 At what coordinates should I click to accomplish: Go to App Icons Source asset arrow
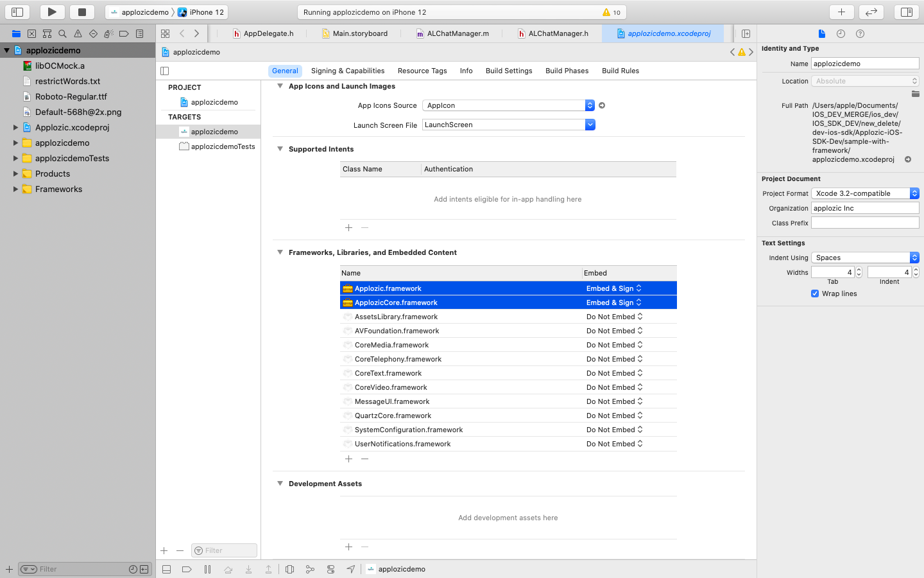pos(602,105)
